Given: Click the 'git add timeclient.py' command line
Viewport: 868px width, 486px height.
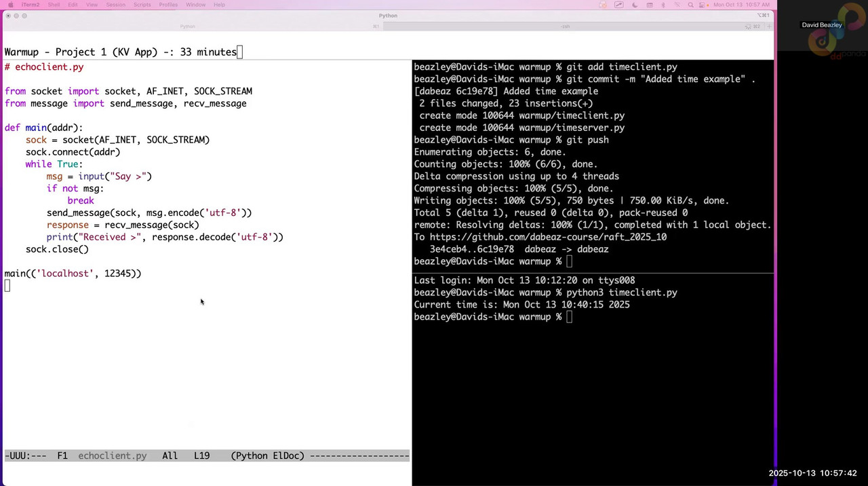Looking at the screenshot, I should (545, 67).
